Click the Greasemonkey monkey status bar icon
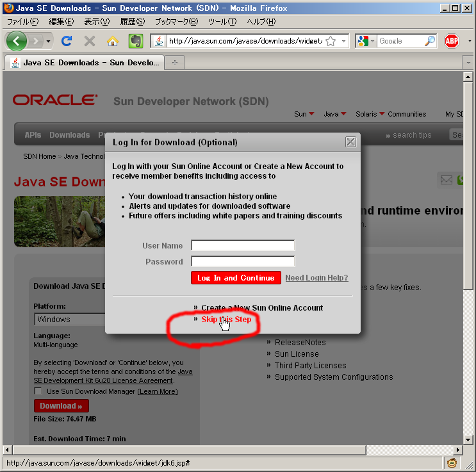The width and height of the screenshot is (476, 472). (452, 463)
